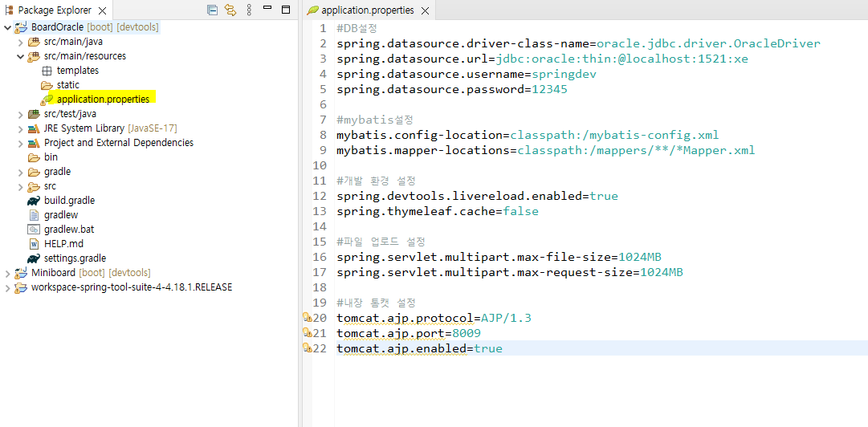Click the oracle.jdbc.driver.OracleDriver value

point(708,43)
